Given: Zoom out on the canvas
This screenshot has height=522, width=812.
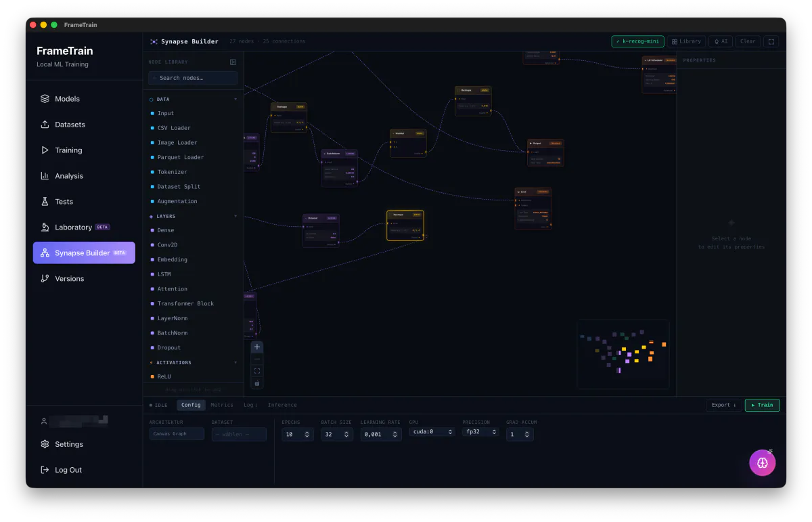Looking at the screenshot, I should click(x=257, y=359).
